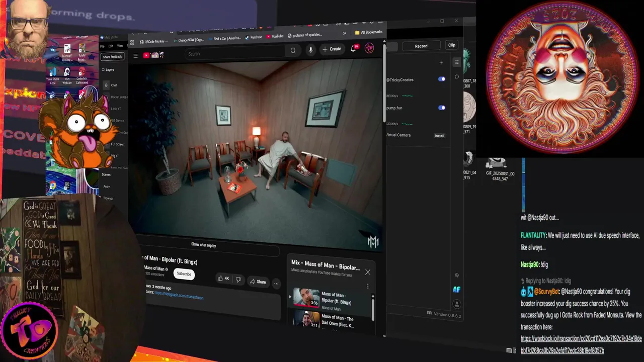644x362 pixels.
Task: Open the Mix playlist options menu
Action: tap(368, 286)
